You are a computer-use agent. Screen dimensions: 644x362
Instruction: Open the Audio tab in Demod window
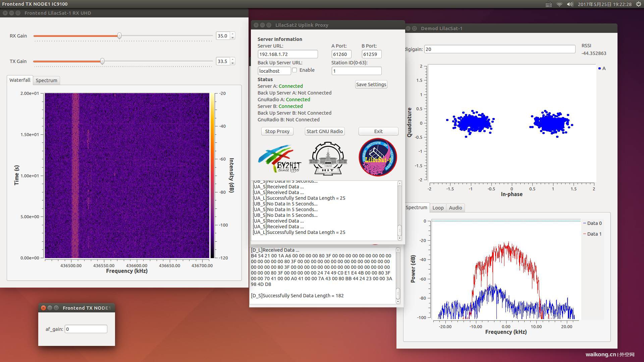(455, 208)
